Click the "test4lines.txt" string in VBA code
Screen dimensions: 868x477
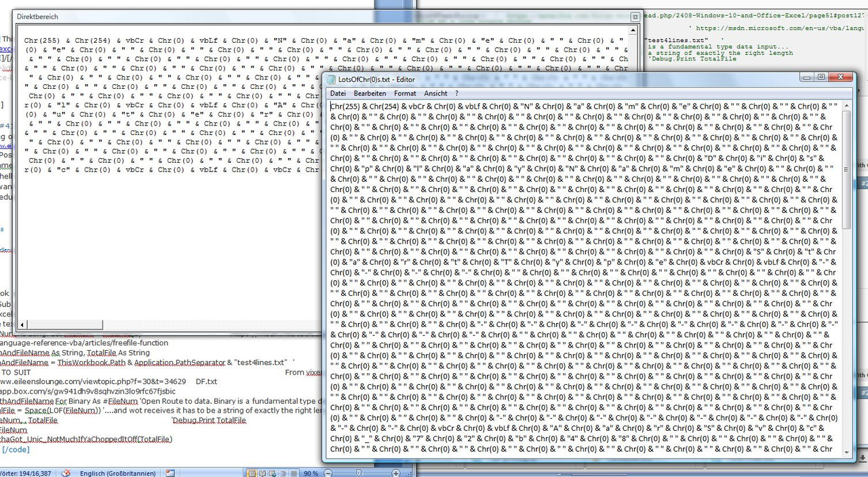675,40
